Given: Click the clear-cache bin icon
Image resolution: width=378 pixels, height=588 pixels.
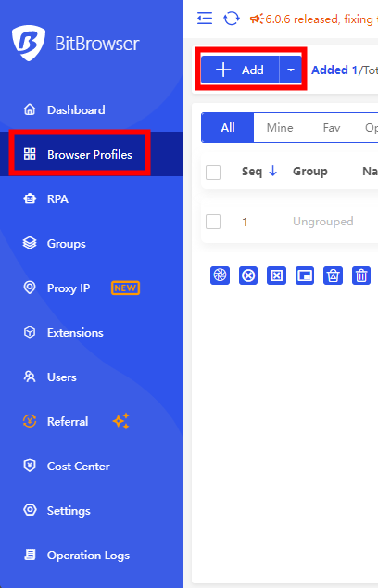Looking at the screenshot, I should [x=333, y=275].
